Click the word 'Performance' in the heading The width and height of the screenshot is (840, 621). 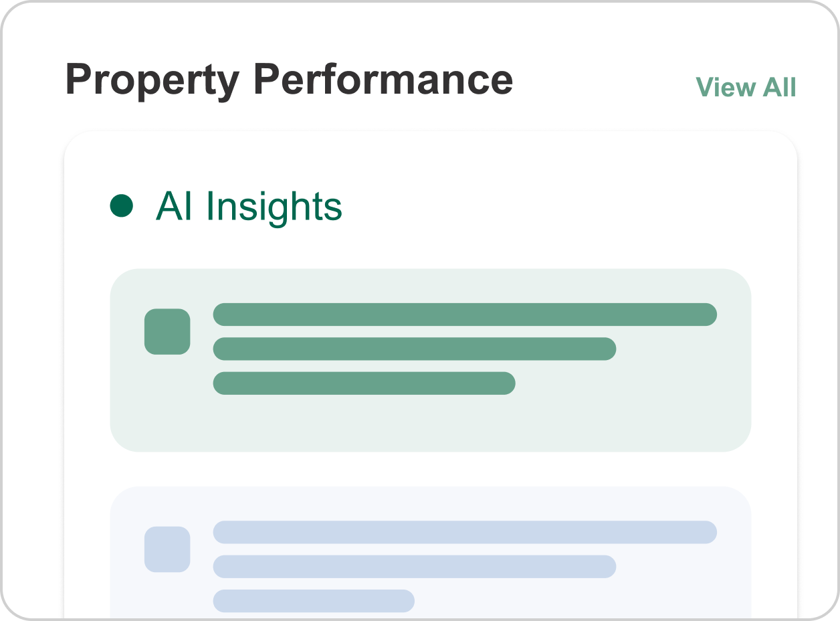point(383,80)
